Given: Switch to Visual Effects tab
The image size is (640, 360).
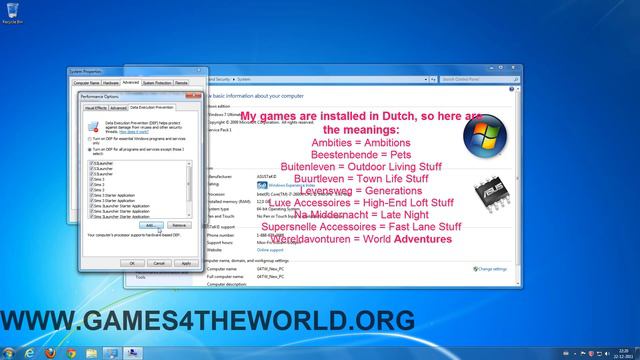Looking at the screenshot, I should 96,108.
